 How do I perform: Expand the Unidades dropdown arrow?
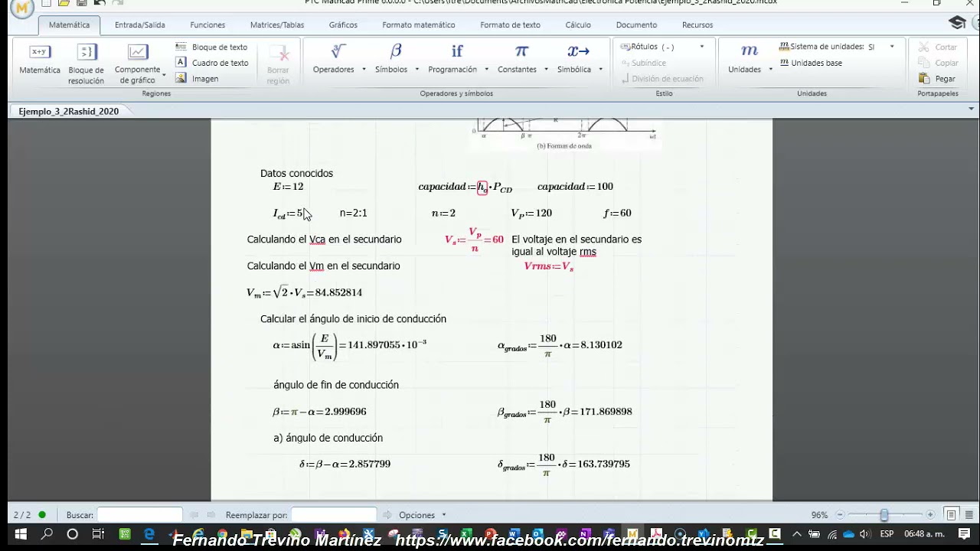pos(770,70)
